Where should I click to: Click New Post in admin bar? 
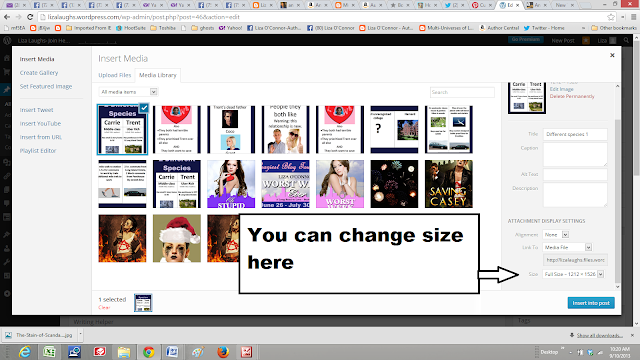pos(563,40)
